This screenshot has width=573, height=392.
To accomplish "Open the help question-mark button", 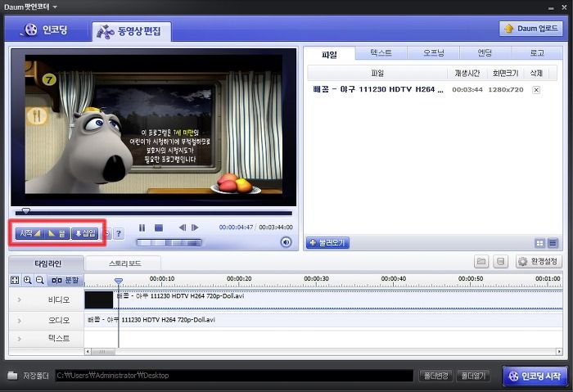I will click(119, 233).
